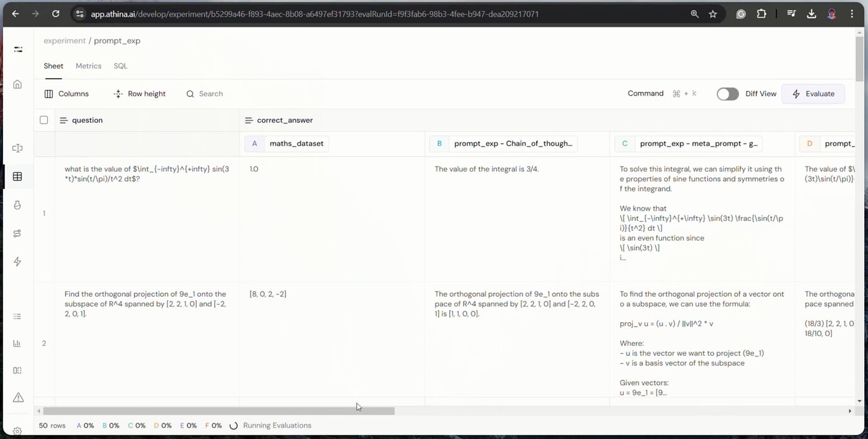The height and width of the screenshot is (439, 868).
Task: Bookmark page with the star icon
Action: (x=713, y=14)
